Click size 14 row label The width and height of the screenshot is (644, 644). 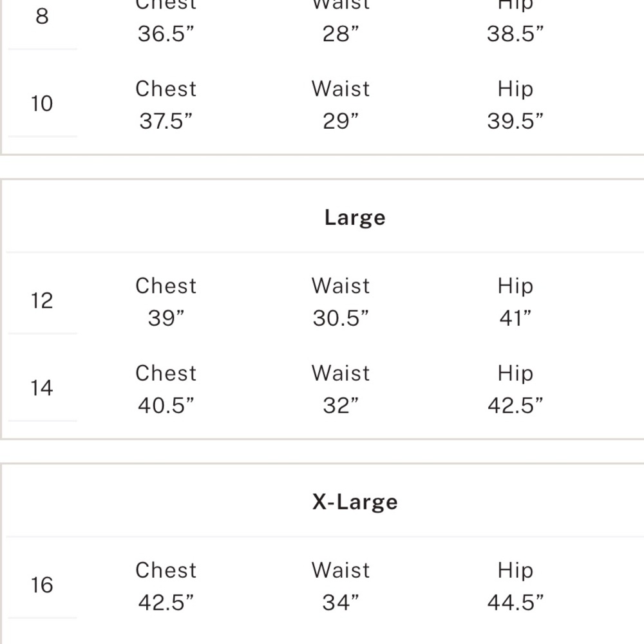pos(42,388)
